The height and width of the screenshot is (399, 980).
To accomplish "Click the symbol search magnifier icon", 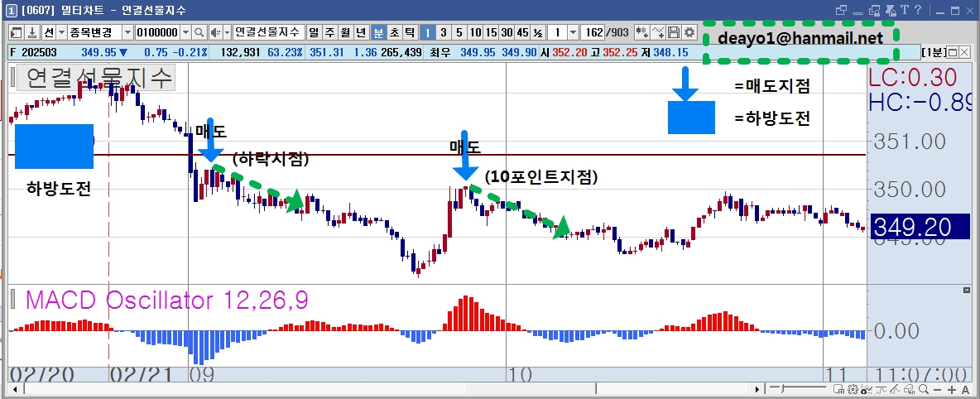I will click(x=199, y=32).
